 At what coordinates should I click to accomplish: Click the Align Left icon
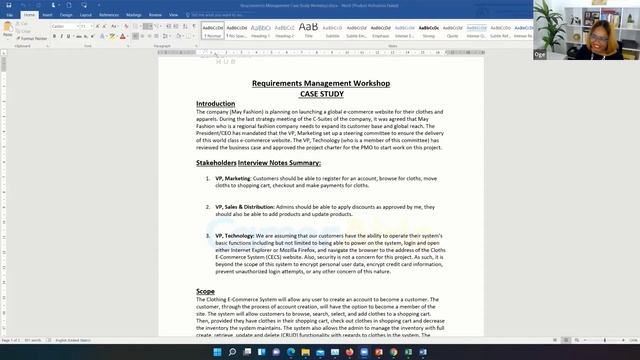point(135,36)
